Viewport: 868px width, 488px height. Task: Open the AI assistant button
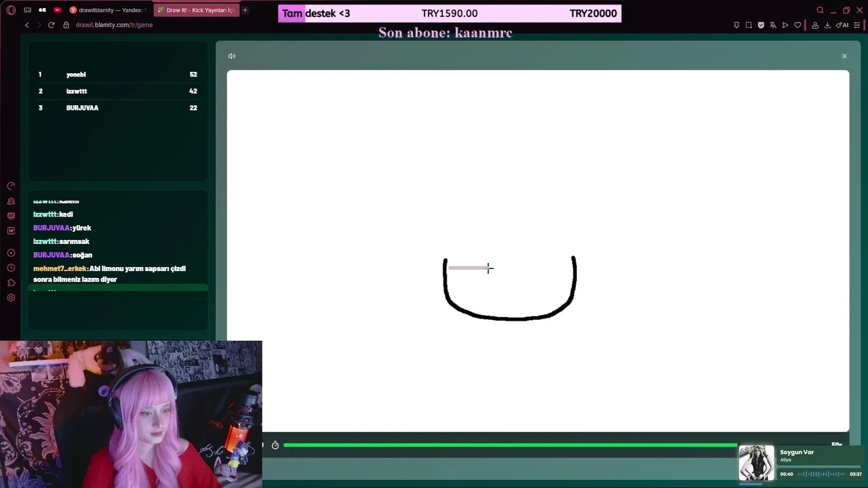(842, 25)
